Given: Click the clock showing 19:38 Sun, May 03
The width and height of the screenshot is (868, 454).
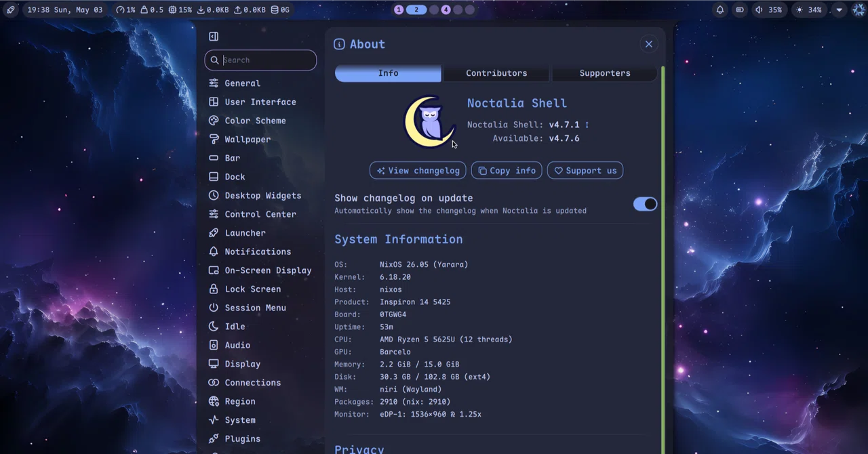Looking at the screenshot, I should point(65,10).
